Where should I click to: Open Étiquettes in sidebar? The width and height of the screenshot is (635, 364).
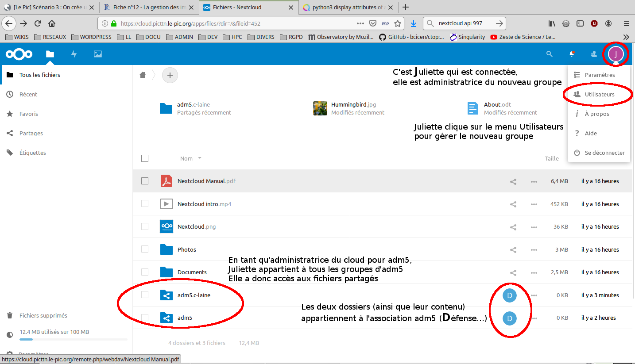[x=32, y=153]
